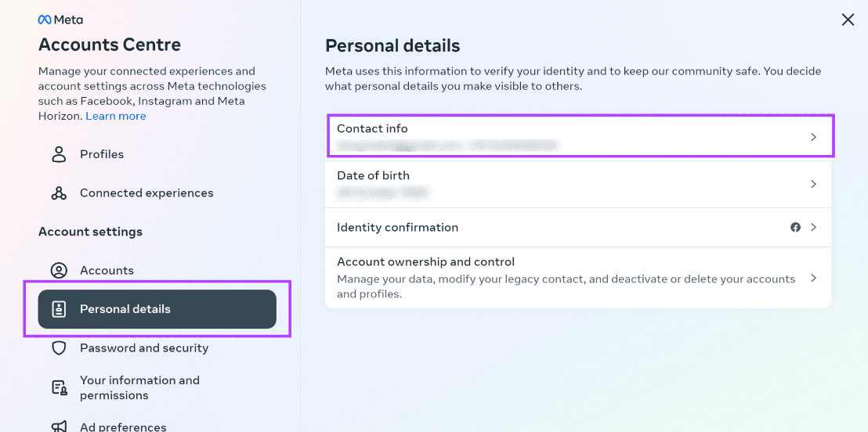Click the Connected experiences icon
Viewport: 868px width, 432px height.
(59, 193)
